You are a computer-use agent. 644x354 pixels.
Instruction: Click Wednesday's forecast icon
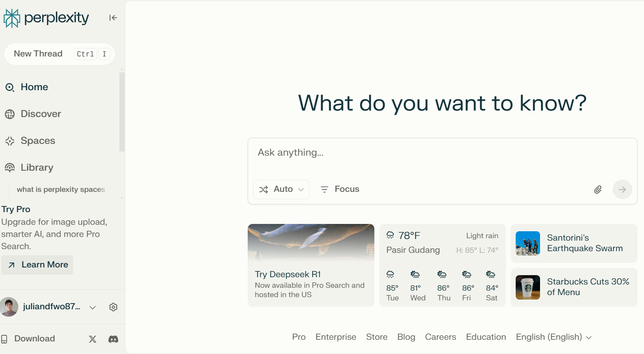click(415, 274)
